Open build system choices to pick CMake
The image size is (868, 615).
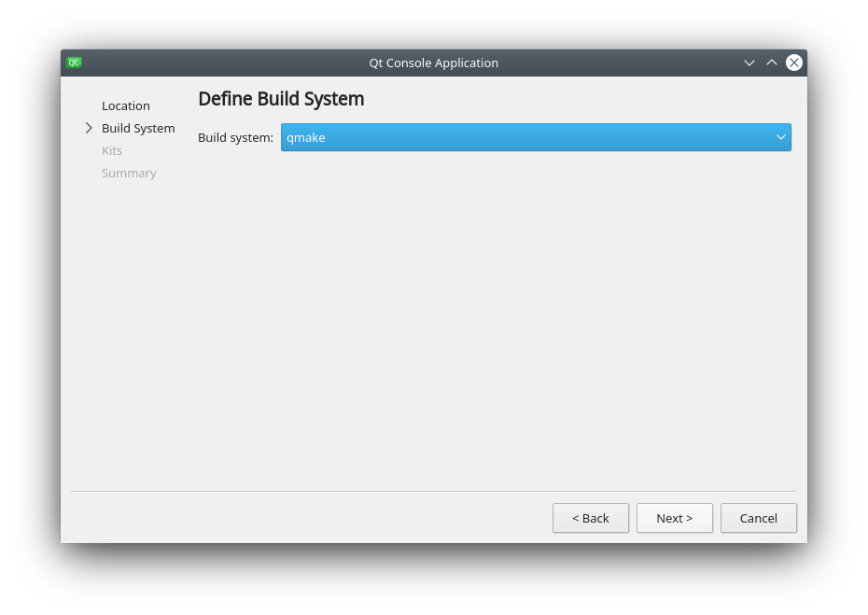pos(536,137)
